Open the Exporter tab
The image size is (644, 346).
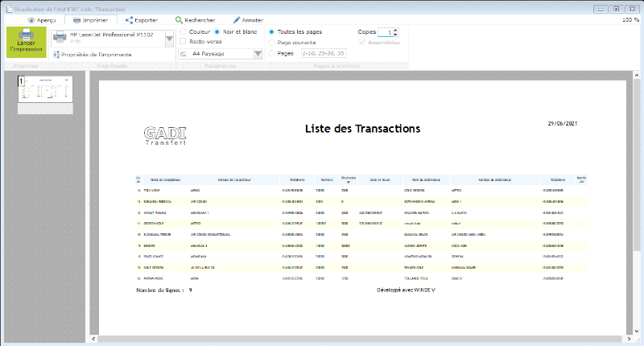(141, 19)
